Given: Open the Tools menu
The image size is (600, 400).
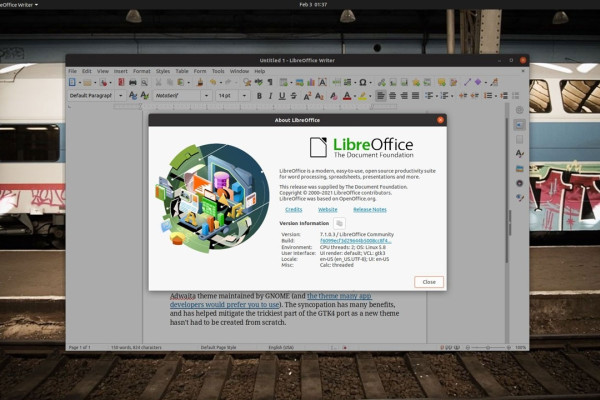Looking at the screenshot, I should pos(218,71).
